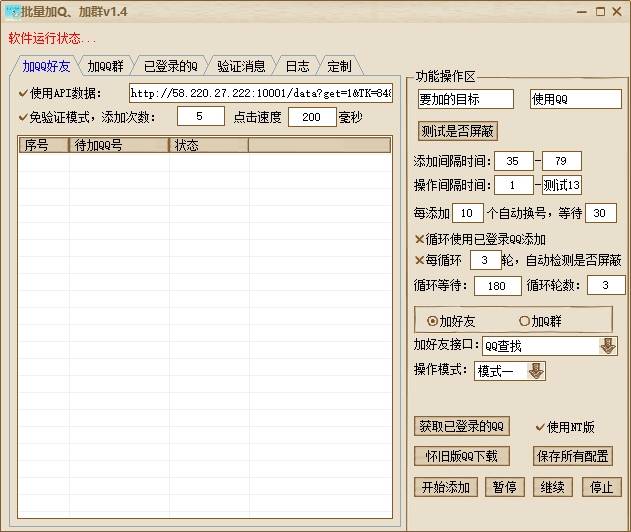631x532 pixels.
Task: Click the 要加的目标 input field
Action: coord(466,99)
